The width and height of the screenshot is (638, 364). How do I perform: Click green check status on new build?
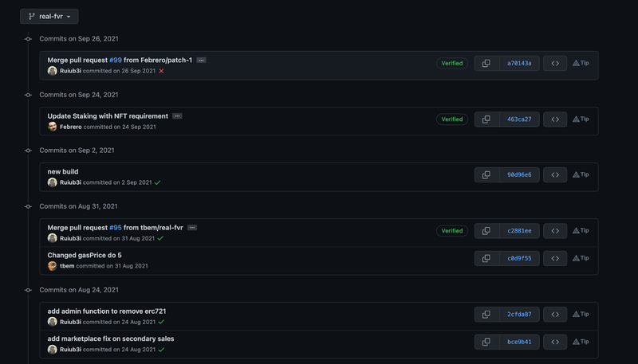coord(158,182)
